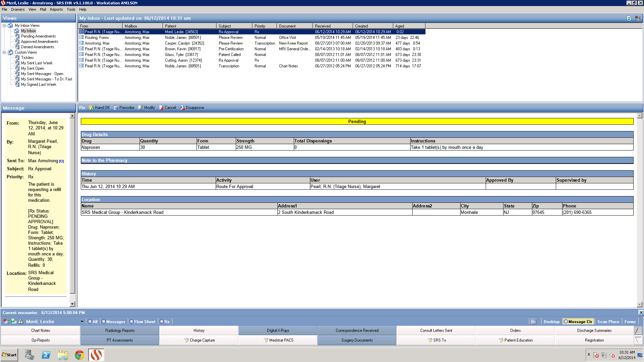The height and width of the screenshot is (362, 644).
Task: Click the patient alert warning triangle
Action: 21,321
